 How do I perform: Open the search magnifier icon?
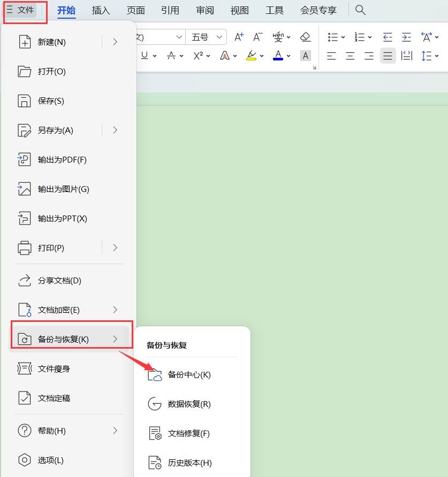click(x=361, y=10)
